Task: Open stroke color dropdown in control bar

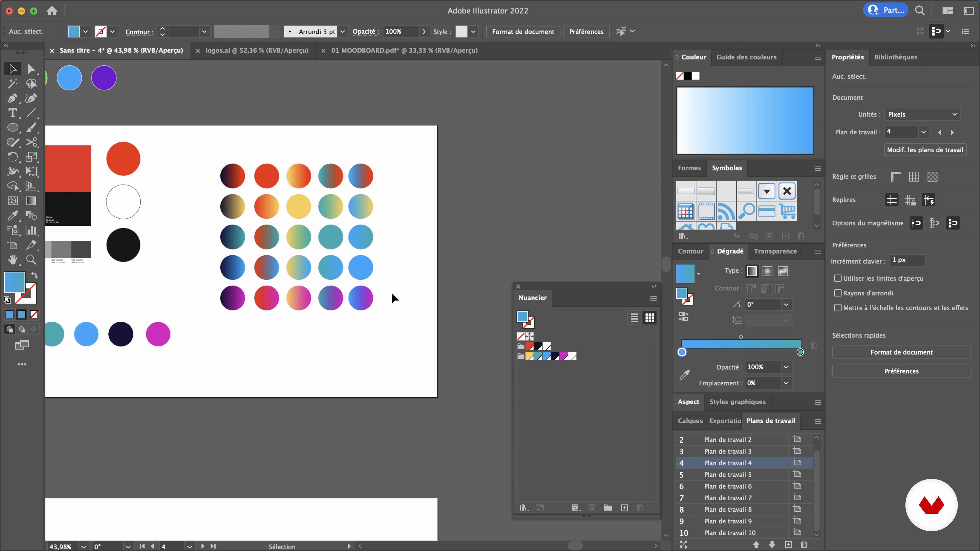Action: 113,32
